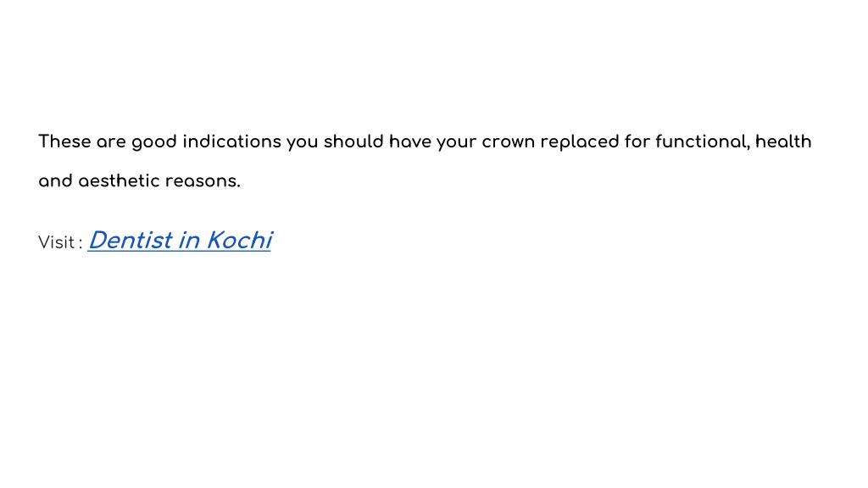The height and width of the screenshot is (488, 868).
Task: Click the word 'have' in the paragraph
Action: tap(410, 141)
